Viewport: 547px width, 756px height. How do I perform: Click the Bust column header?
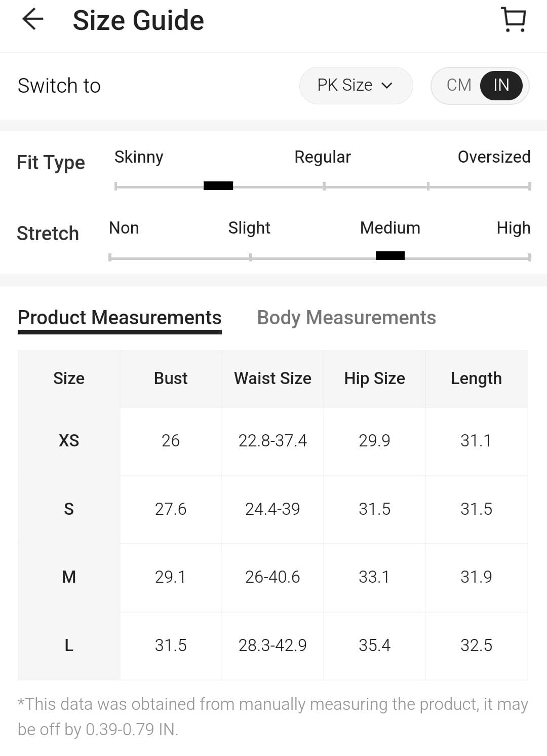[171, 379]
